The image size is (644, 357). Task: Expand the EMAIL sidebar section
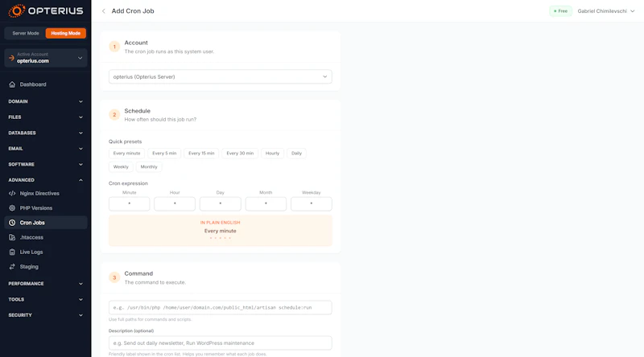(x=46, y=149)
